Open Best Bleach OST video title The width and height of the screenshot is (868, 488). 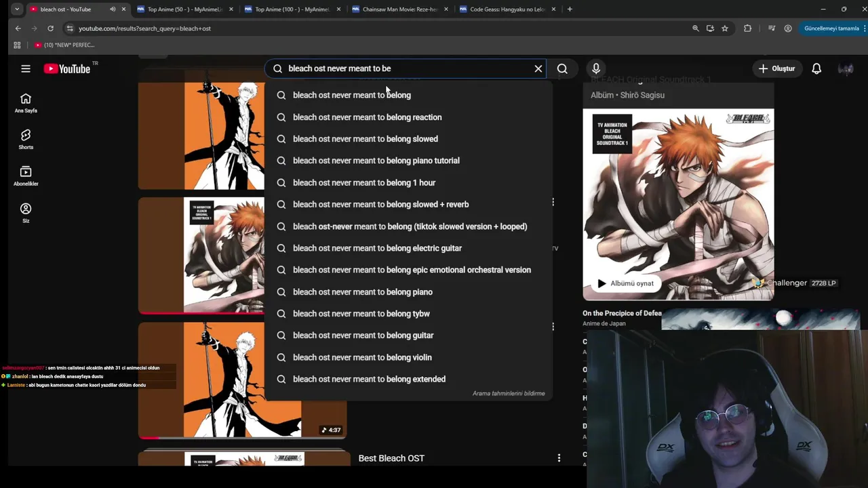(x=391, y=458)
